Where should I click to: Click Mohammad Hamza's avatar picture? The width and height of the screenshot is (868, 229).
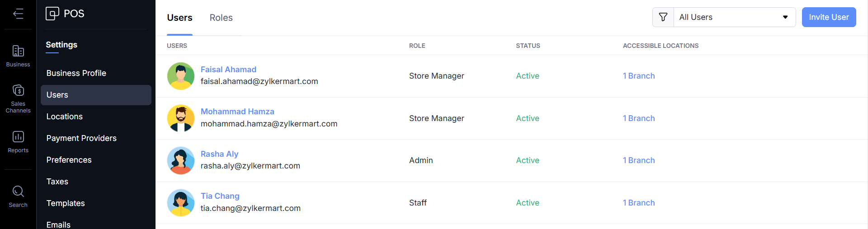click(181, 118)
